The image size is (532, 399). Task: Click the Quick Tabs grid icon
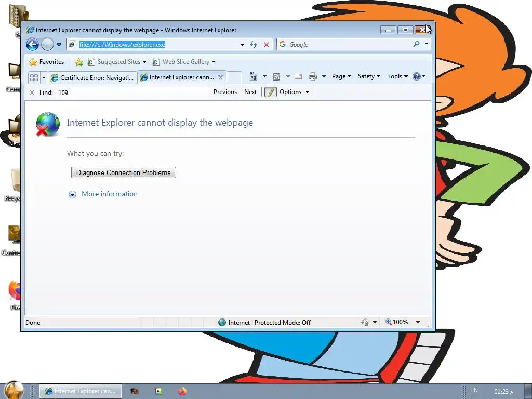pyautogui.click(x=34, y=77)
